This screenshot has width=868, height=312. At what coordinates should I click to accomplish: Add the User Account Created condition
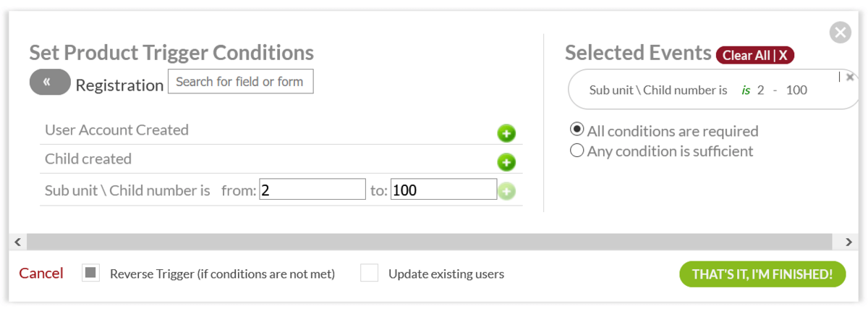point(506,134)
